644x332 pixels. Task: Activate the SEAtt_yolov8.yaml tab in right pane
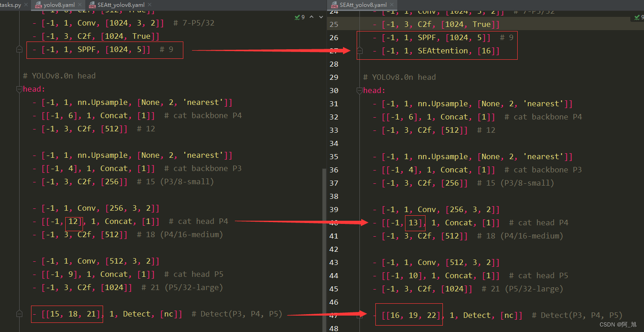click(363, 5)
